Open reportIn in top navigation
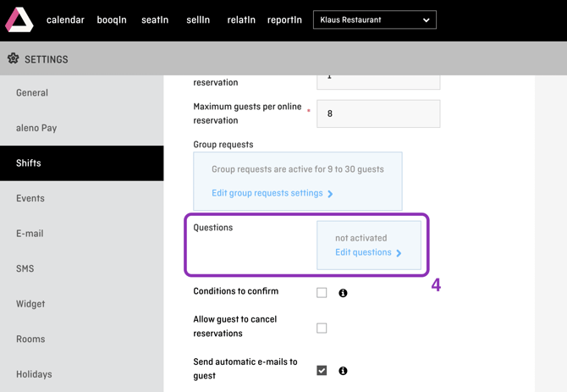Screen dimensions: 567x392 [284, 19]
